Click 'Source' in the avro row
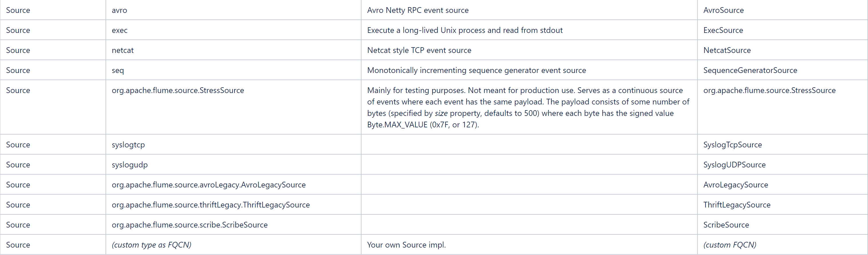Image resolution: width=868 pixels, height=255 pixels. [x=18, y=10]
